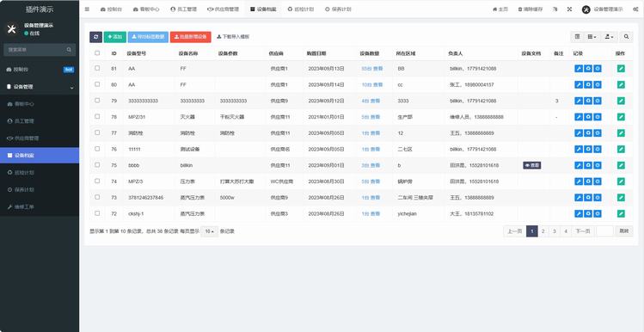
Task: Open inspection record icon for ID 80
Action: coord(588,84)
